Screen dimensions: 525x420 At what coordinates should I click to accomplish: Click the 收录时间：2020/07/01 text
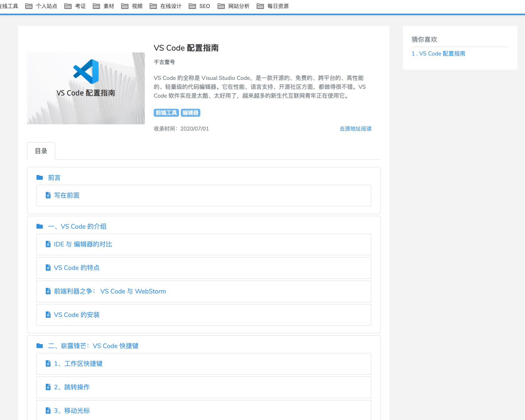[x=181, y=129]
